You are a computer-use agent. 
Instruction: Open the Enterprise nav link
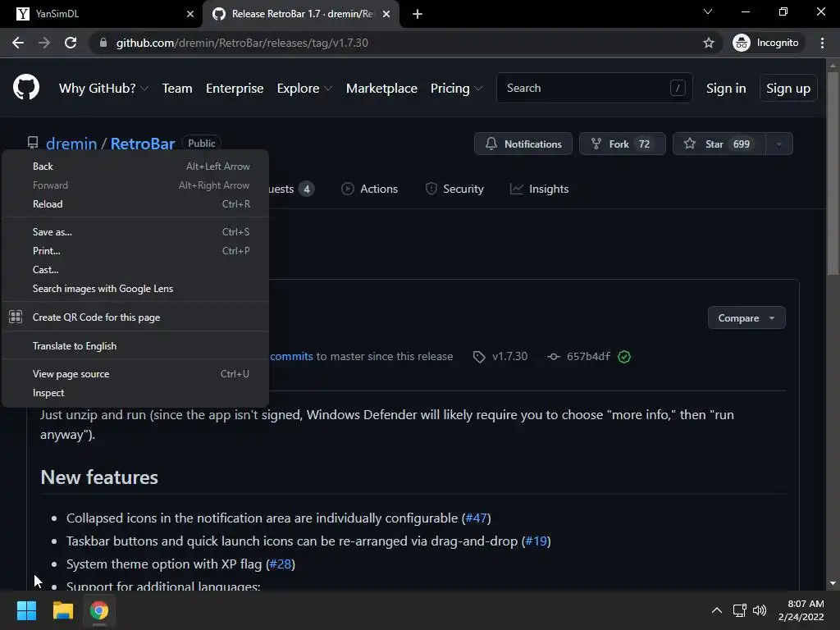tap(235, 89)
